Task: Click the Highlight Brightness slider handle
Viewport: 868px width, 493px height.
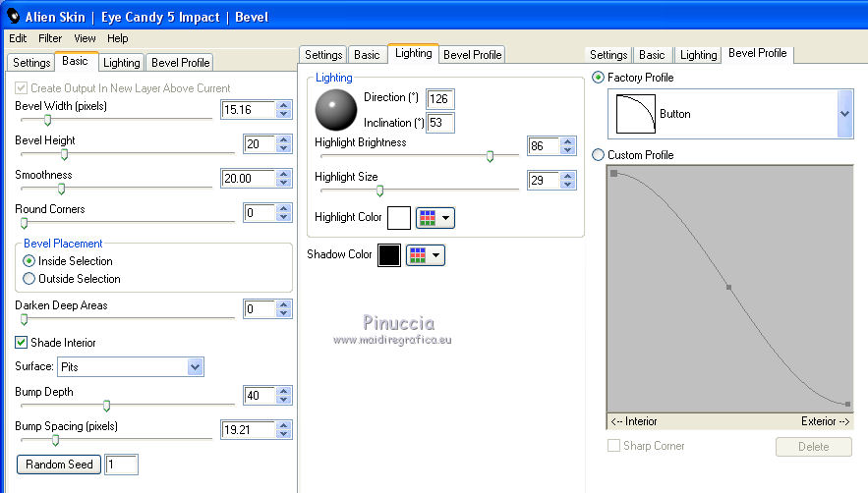Action: pos(490,156)
